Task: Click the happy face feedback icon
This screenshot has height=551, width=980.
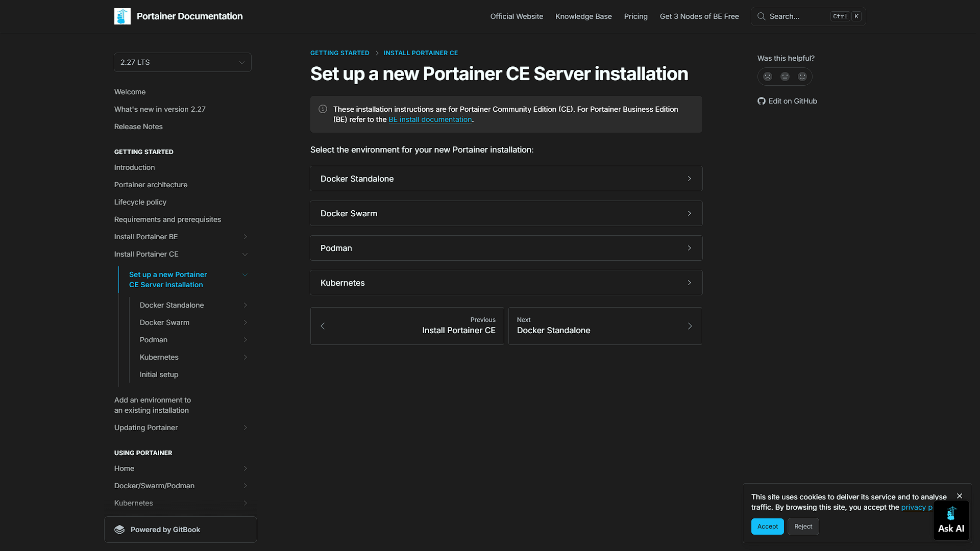Action: pyautogui.click(x=802, y=77)
